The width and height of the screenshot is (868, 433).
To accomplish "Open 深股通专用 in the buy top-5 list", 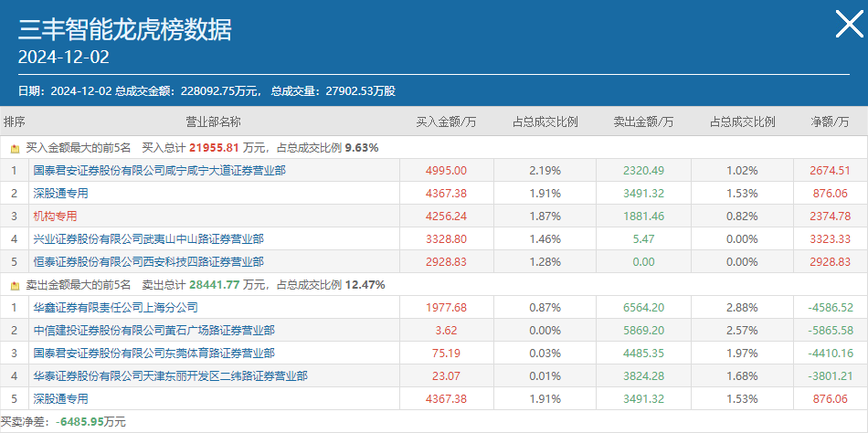I will click(x=60, y=194).
